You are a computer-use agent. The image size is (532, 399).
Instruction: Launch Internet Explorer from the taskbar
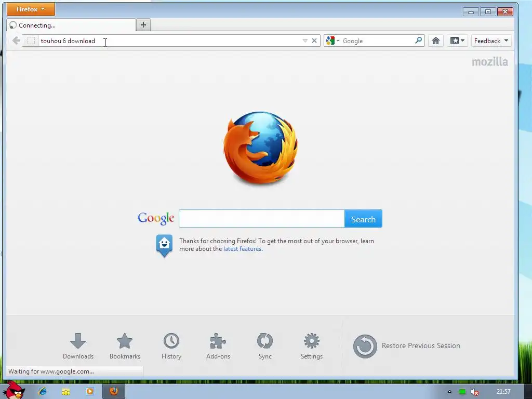[43, 391]
